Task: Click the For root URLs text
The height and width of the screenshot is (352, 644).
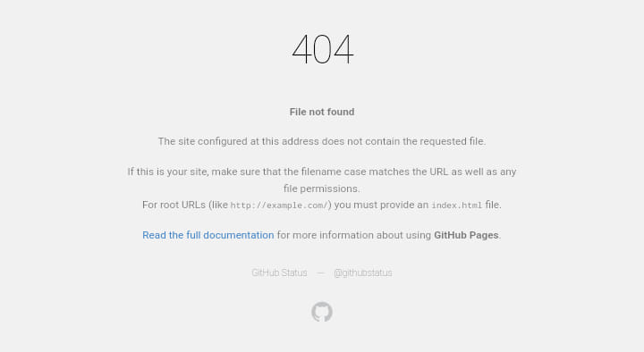Action: [x=174, y=205]
